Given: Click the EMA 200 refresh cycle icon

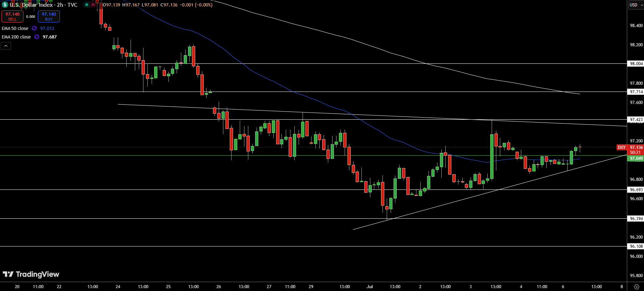Looking at the screenshot, I should pyautogui.click(x=37, y=37).
